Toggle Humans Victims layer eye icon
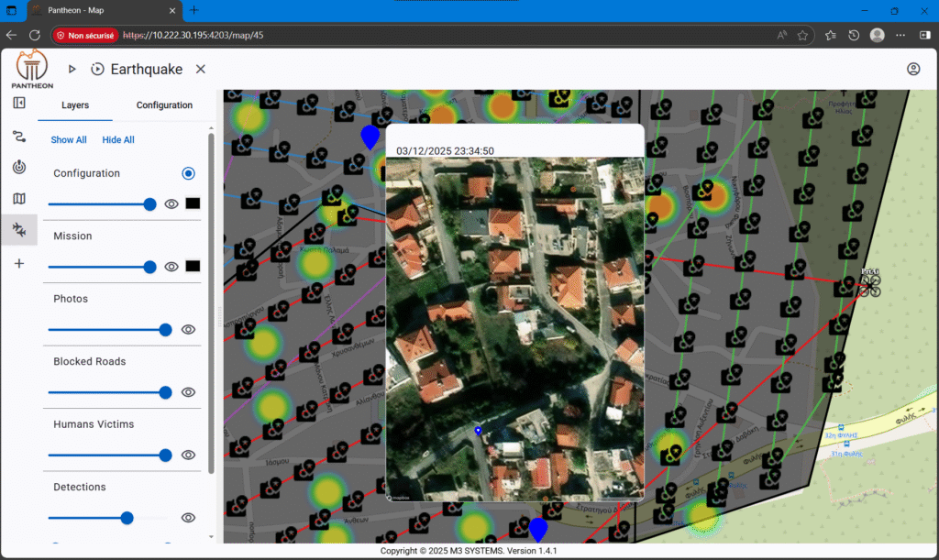Screen dimensions: 939x560 [189, 456]
